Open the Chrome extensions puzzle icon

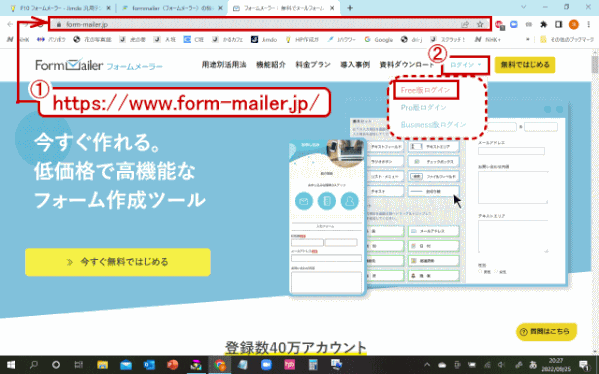click(x=544, y=24)
